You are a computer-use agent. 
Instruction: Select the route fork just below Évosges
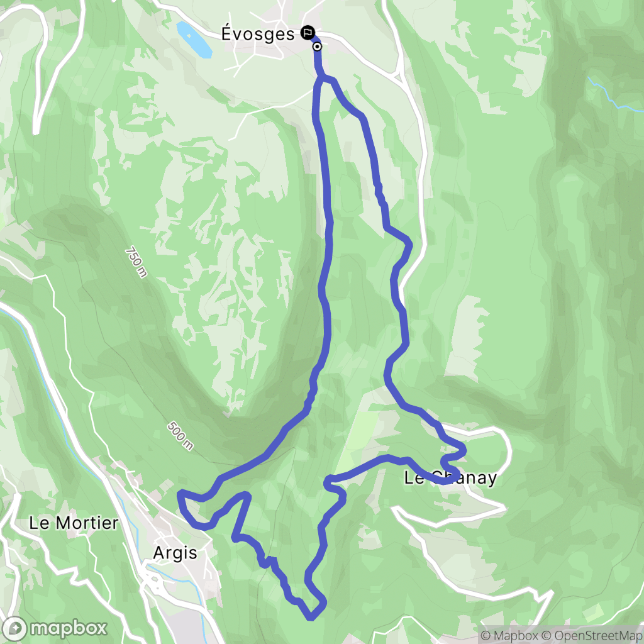(323, 77)
